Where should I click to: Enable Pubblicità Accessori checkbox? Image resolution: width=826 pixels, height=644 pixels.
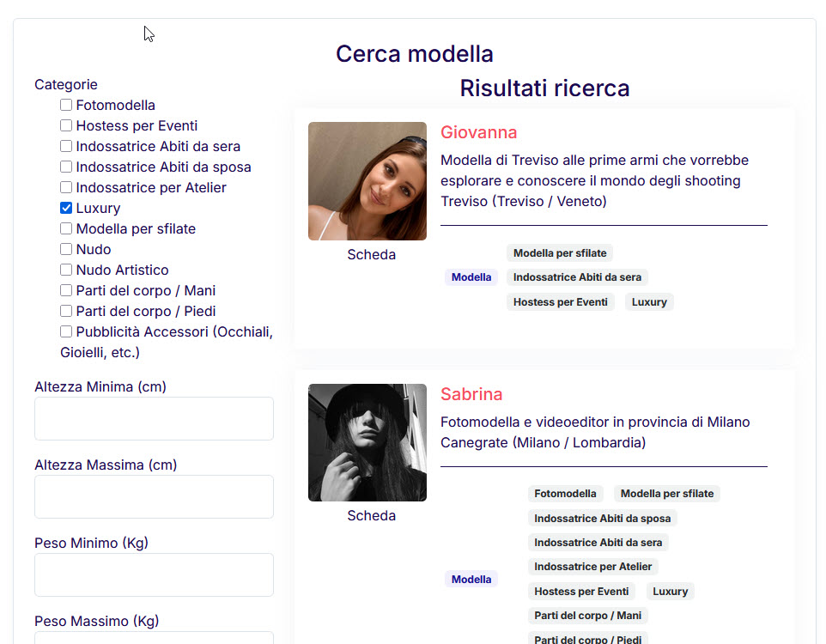pyautogui.click(x=66, y=331)
